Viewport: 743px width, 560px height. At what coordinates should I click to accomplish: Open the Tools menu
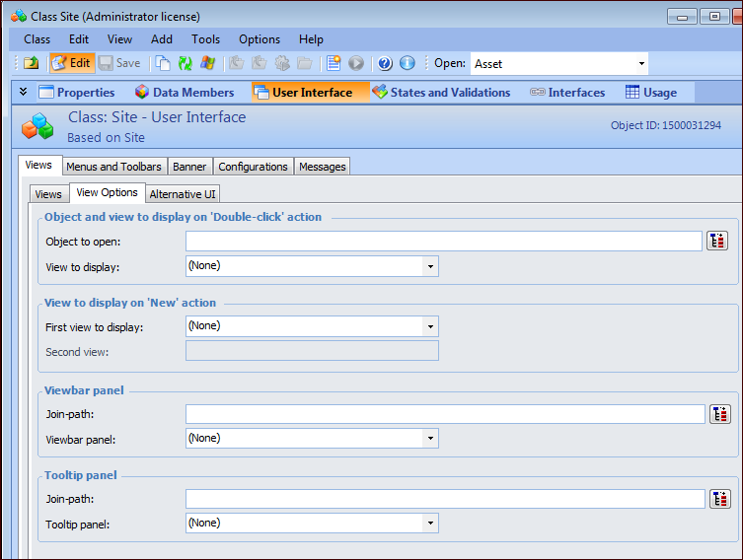(x=205, y=39)
